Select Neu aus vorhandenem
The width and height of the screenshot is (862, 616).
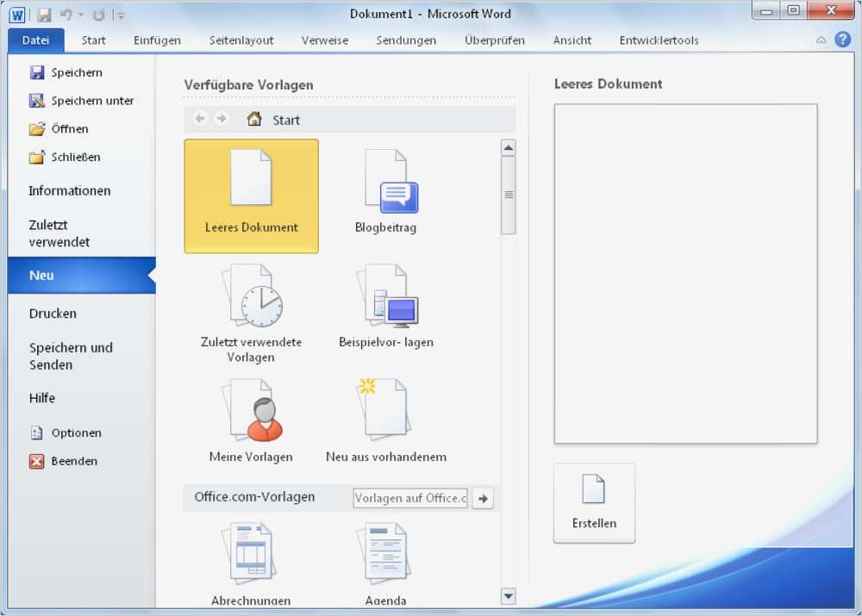point(384,414)
